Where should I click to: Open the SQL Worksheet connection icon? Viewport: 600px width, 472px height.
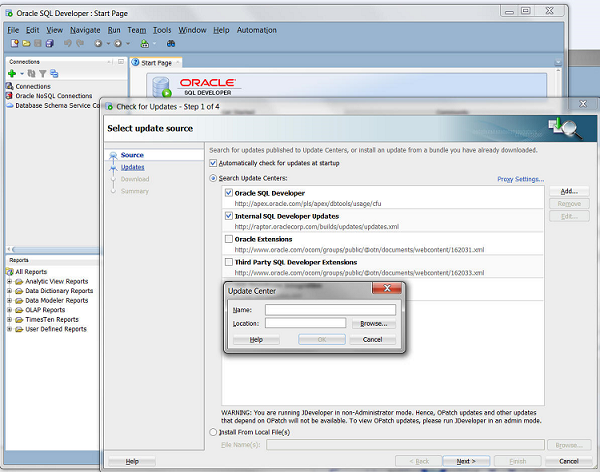coord(145,44)
